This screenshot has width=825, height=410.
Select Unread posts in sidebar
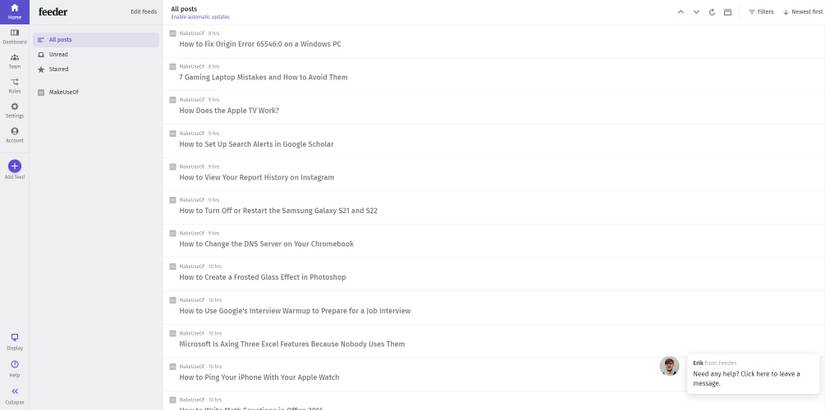click(x=96, y=54)
